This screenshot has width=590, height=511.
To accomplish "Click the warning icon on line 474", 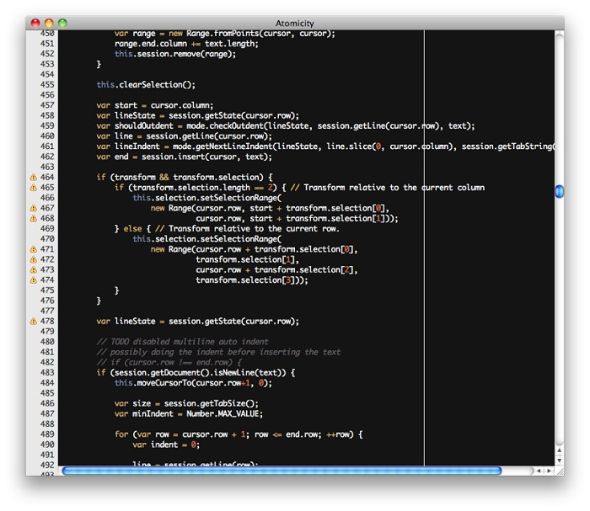I will tap(33, 280).
